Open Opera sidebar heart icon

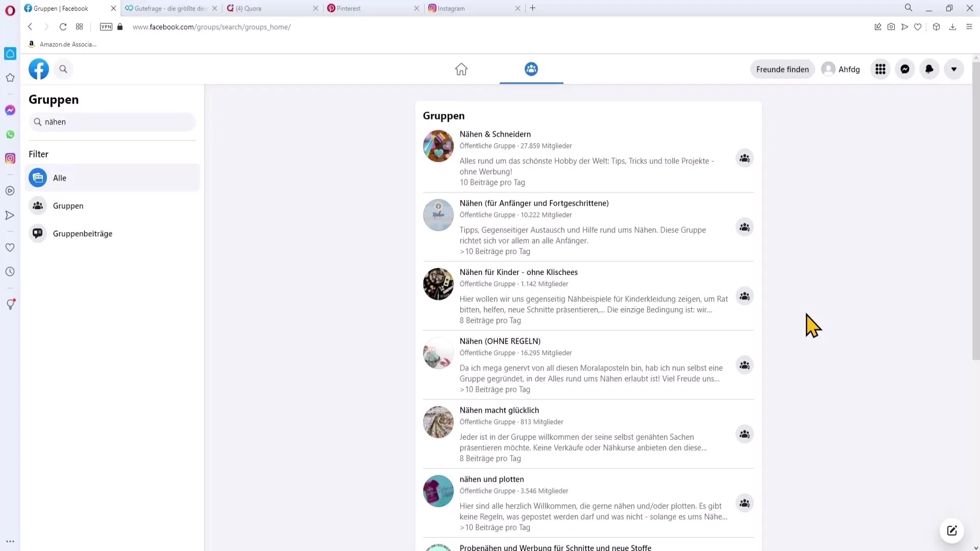coord(10,247)
